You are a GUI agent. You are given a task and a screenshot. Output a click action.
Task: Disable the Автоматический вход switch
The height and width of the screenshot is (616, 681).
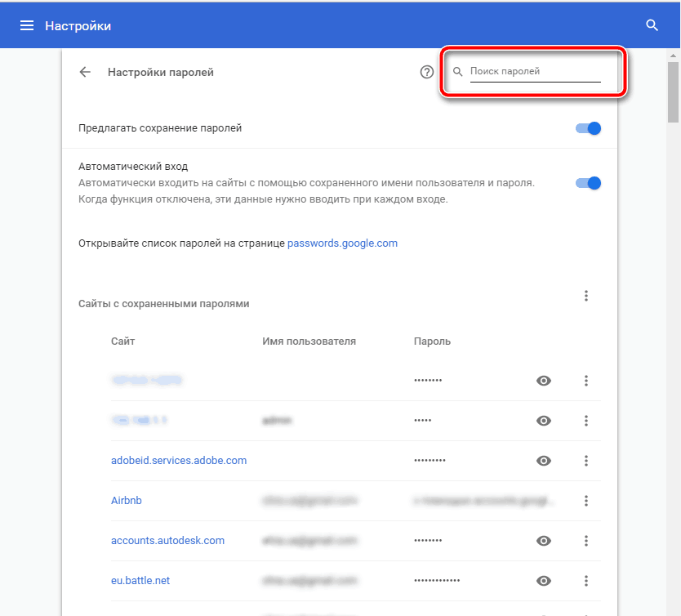tap(588, 183)
